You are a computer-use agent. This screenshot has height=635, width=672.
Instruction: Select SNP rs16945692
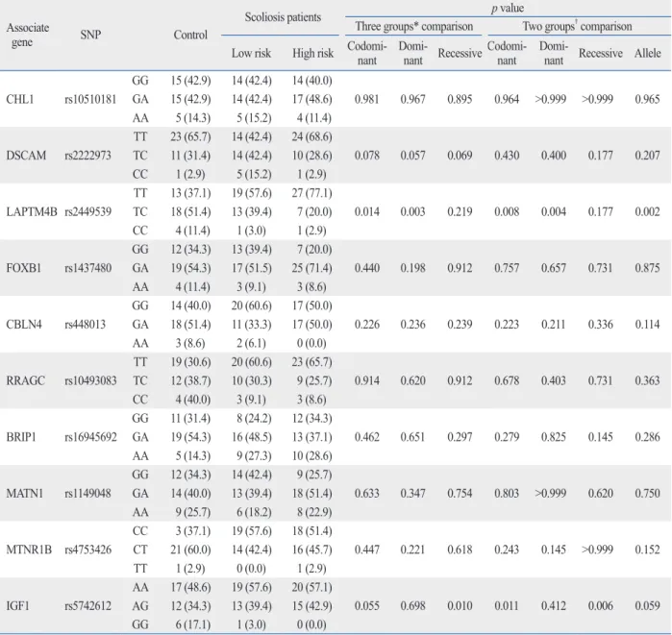point(90,437)
